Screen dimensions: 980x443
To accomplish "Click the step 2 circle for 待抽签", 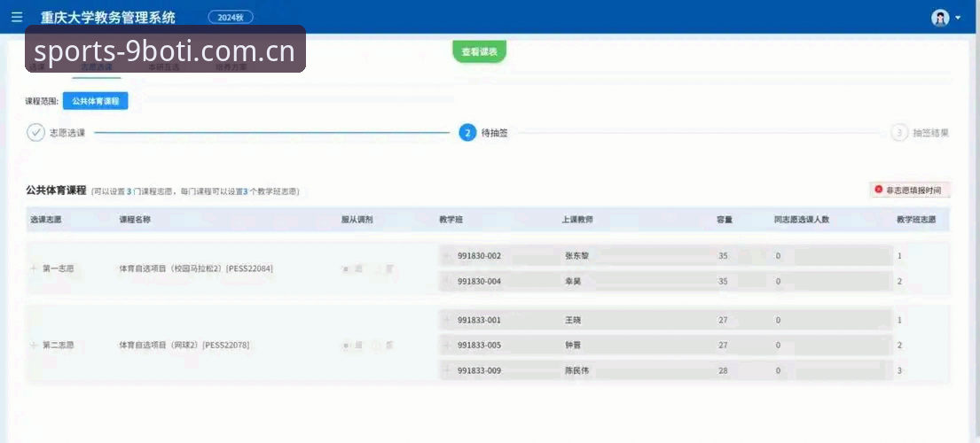I will (x=467, y=132).
